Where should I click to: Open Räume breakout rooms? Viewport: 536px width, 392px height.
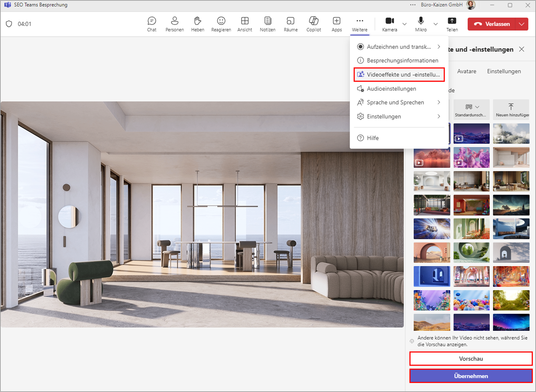point(291,24)
